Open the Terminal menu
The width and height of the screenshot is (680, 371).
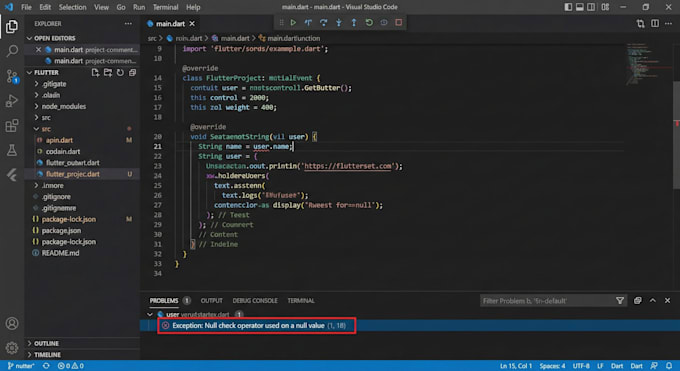[166, 7]
